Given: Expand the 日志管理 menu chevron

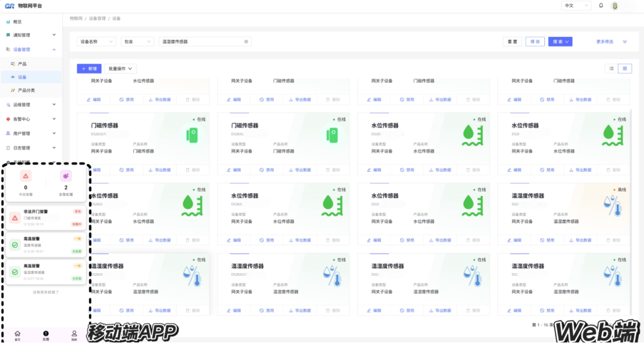Looking at the screenshot, I should click(54, 148).
